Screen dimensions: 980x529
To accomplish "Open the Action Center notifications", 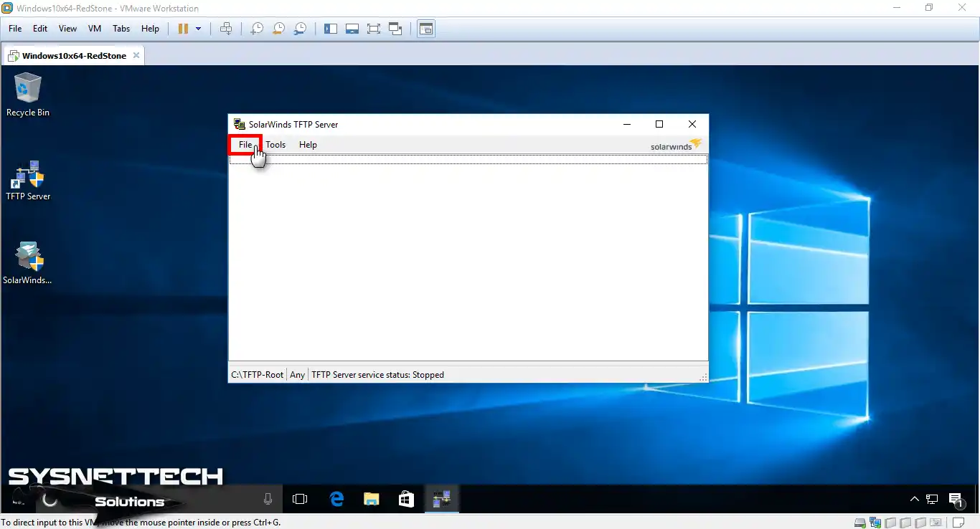I will (x=956, y=500).
